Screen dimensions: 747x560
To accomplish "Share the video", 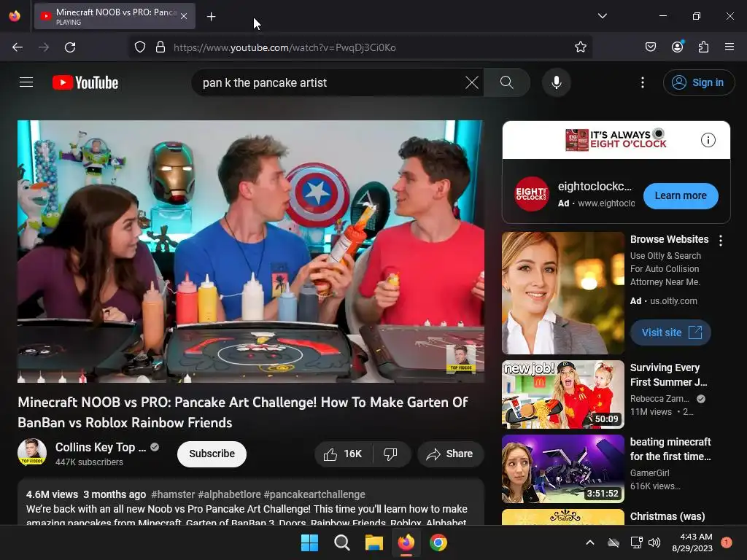I will (x=450, y=454).
